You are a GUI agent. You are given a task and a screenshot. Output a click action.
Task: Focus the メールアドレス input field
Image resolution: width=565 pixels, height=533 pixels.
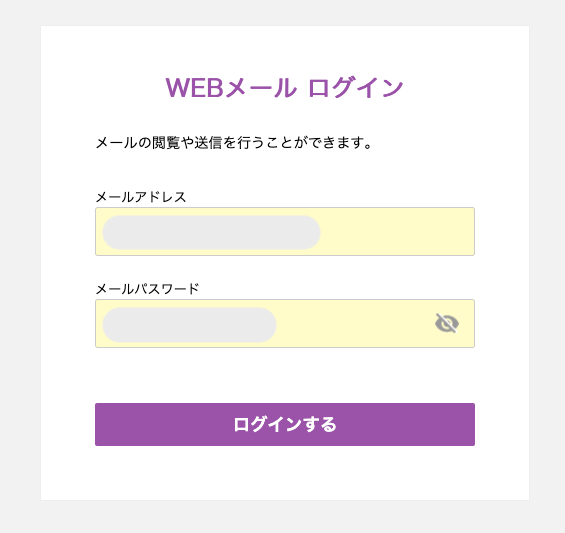[285, 231]
